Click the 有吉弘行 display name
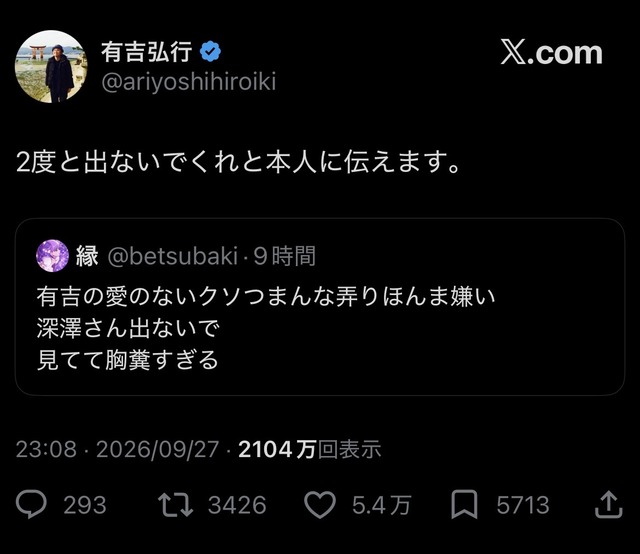Image resolution: width=640 pixels, height=554 pixels. (x=147, y=52)
